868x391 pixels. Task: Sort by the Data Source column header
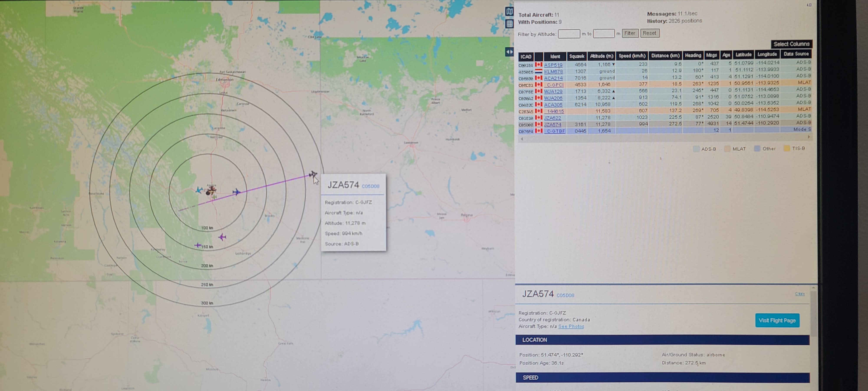coord(796,54)
